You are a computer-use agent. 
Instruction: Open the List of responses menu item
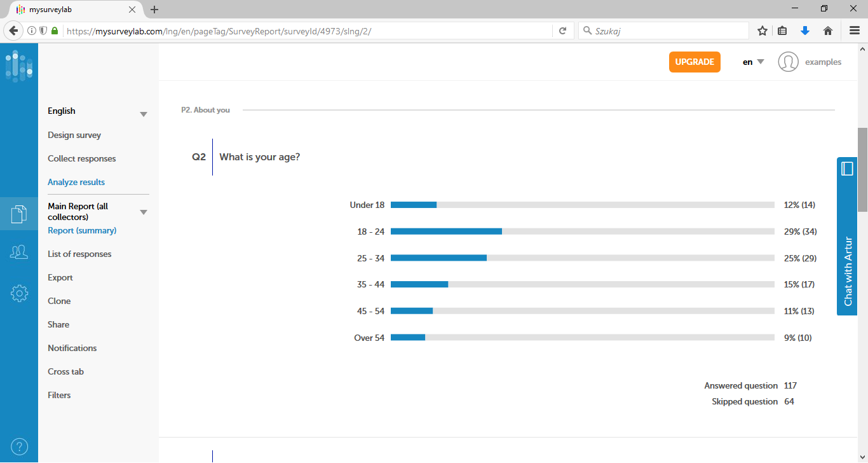(79, 254)
